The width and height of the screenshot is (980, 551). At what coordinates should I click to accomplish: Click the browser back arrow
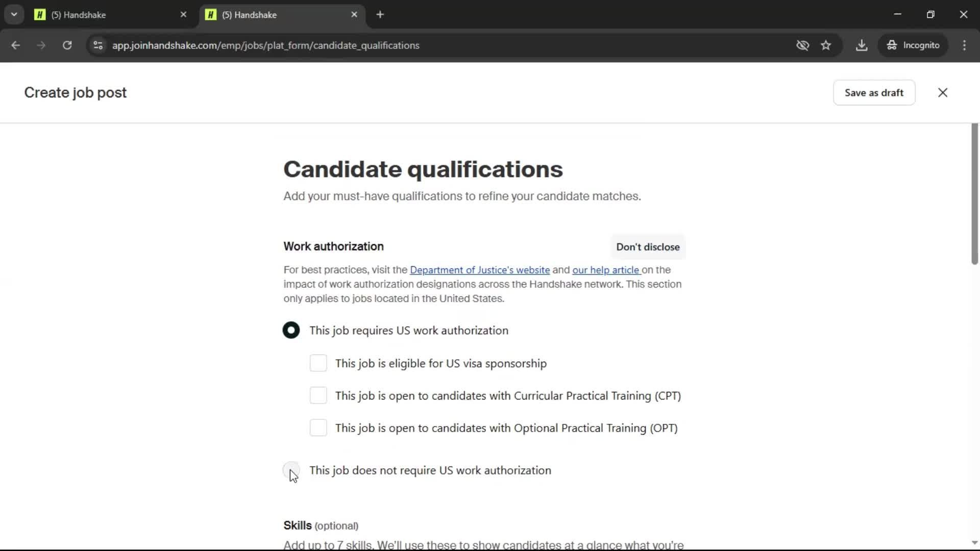(x=15, y=45)
